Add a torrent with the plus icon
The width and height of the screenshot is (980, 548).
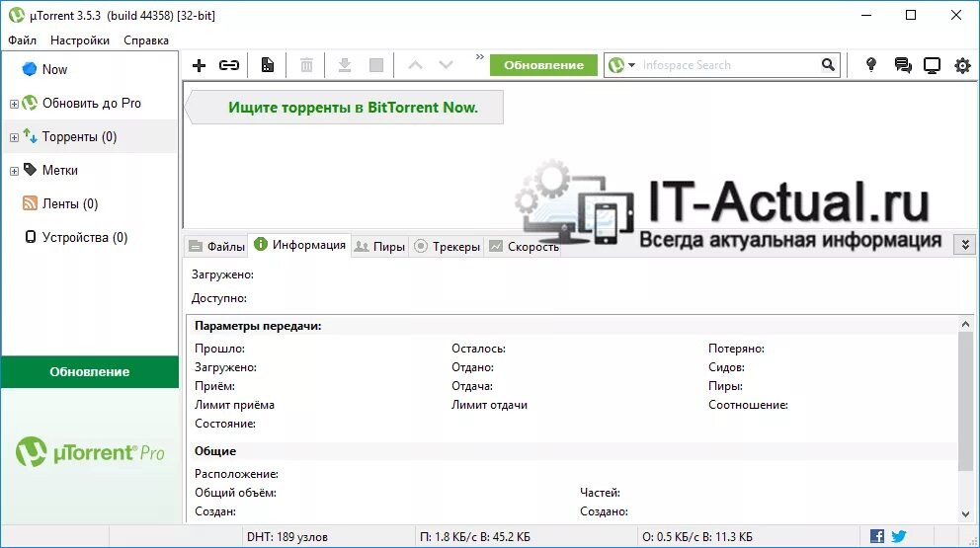click(x=199, y=65)
